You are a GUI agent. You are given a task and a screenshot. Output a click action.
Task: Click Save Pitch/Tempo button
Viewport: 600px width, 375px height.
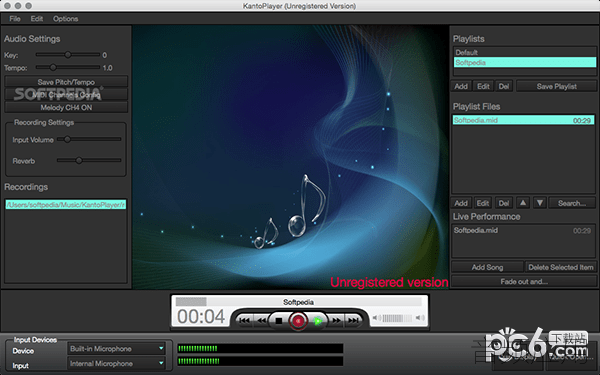[66, 82]
